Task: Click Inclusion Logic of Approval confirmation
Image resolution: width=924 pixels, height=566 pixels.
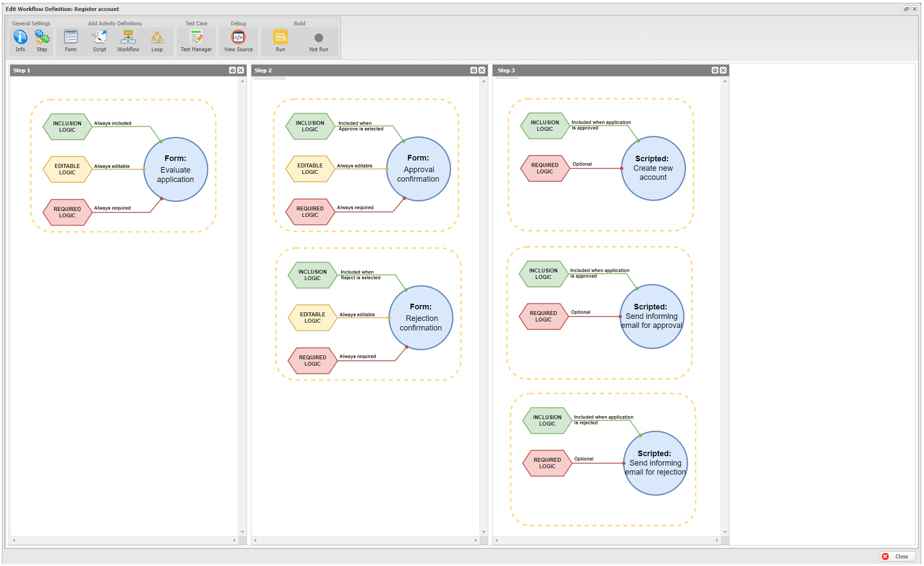Action: (310, 126)
